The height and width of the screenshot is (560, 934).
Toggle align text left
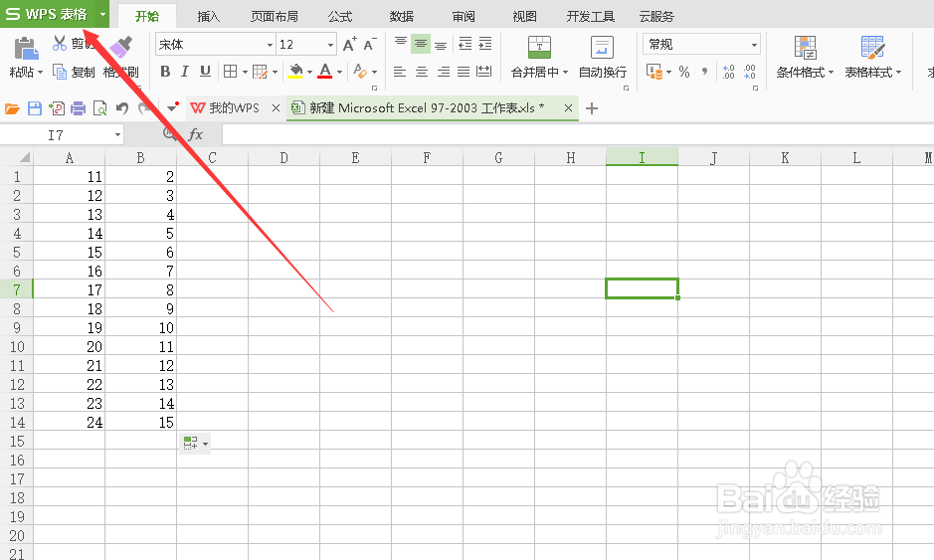(400, 72)
